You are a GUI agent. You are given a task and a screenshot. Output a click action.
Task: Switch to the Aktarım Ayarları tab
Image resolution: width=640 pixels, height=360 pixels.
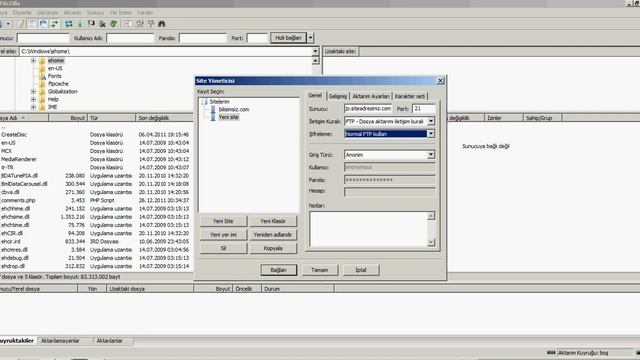point(371,96)
